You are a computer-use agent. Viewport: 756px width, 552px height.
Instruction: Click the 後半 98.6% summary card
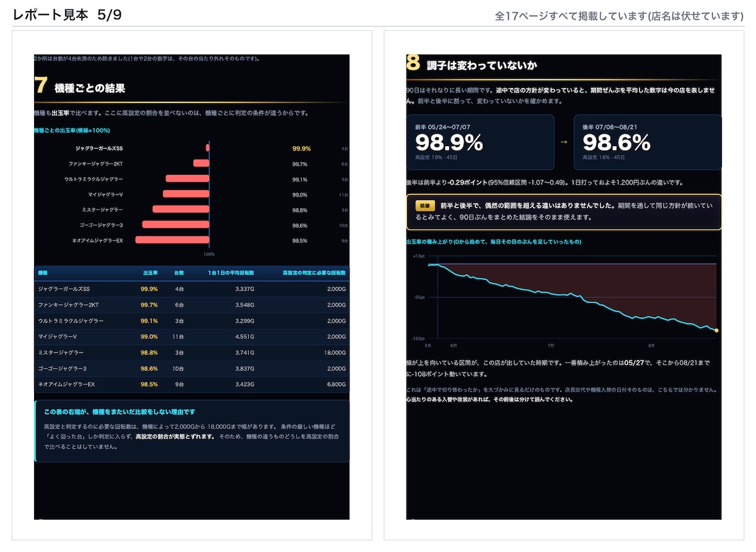(x=648, y=142)
